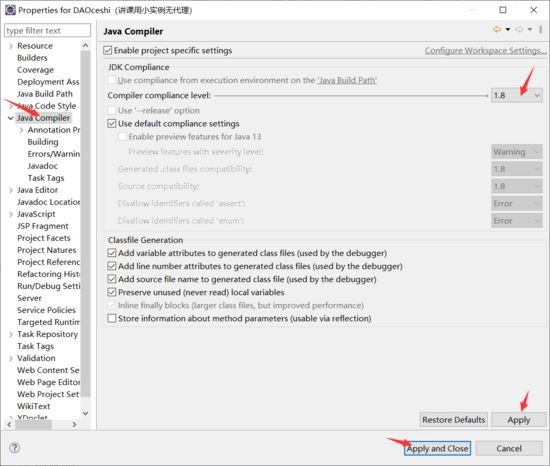Click the type filter text field
This screenshot has height=466, width=550.
pos(47,31)
